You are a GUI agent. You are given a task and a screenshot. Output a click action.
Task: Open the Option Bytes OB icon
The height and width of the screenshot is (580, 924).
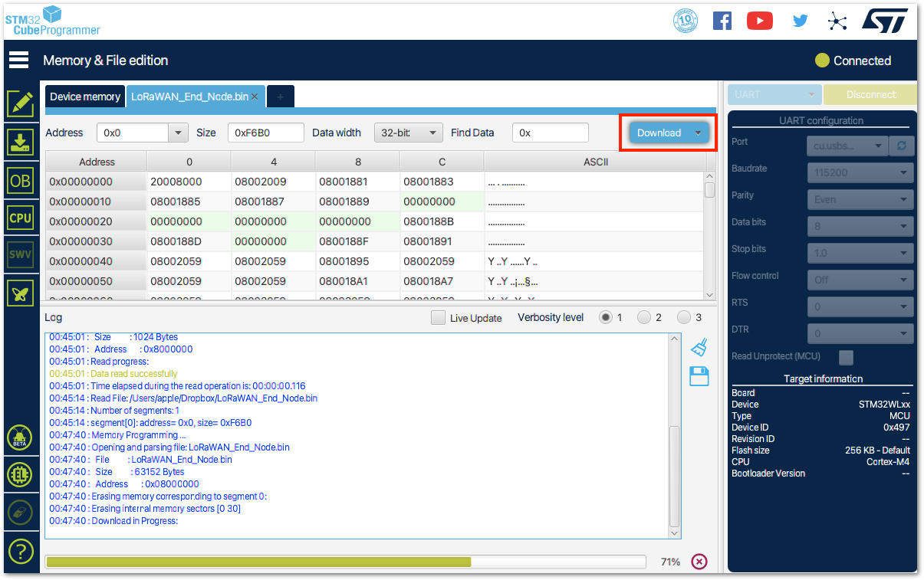[20, 180]
